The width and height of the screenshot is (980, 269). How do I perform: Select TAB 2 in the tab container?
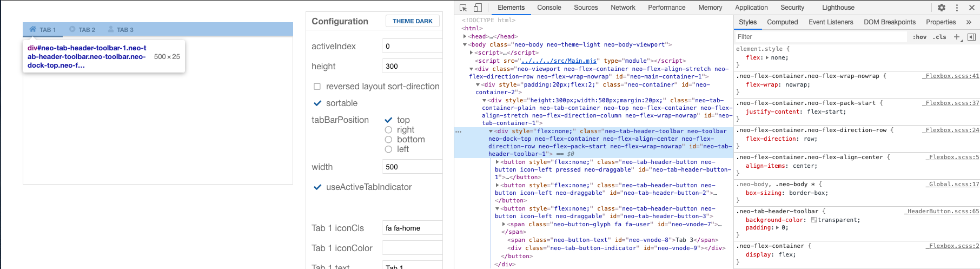coord(82,30)
